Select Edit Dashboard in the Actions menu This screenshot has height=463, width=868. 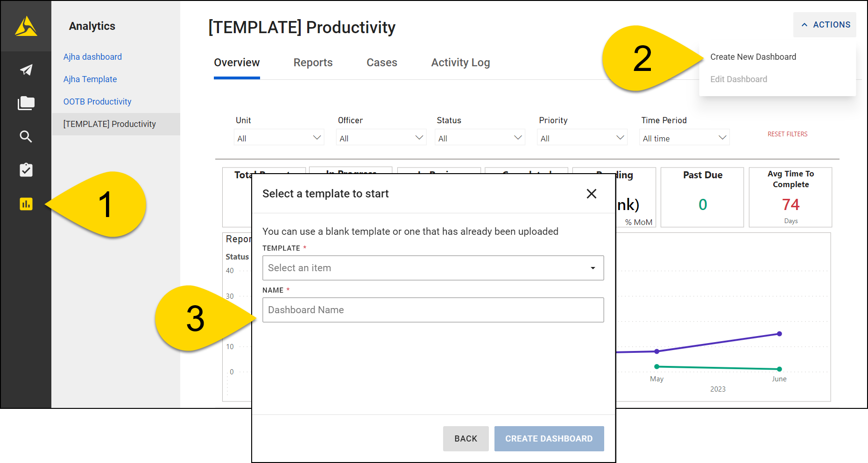pos(739,79)
